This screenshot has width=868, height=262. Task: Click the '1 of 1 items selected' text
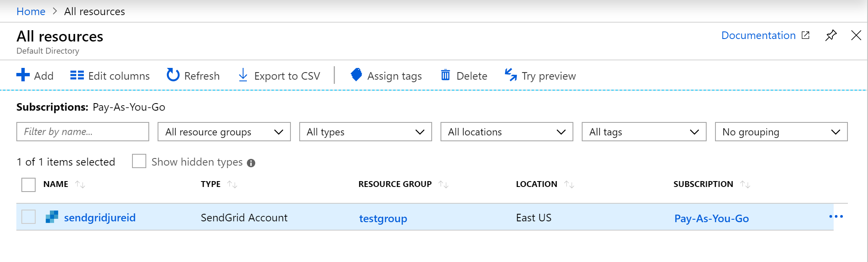click(66, 162)
